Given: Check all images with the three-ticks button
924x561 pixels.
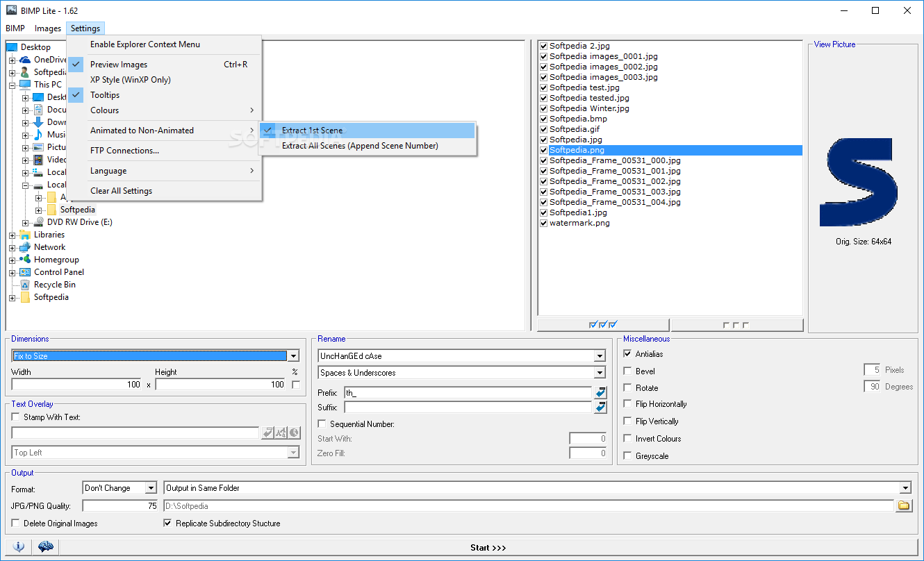Looking at the screenshot, I should point(603,325).
